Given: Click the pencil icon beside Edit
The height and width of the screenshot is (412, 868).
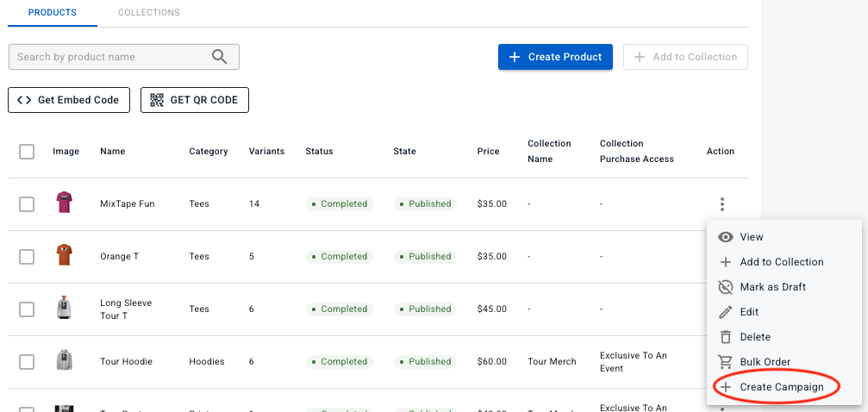Looking at the screenshot, I should (726, 312).
